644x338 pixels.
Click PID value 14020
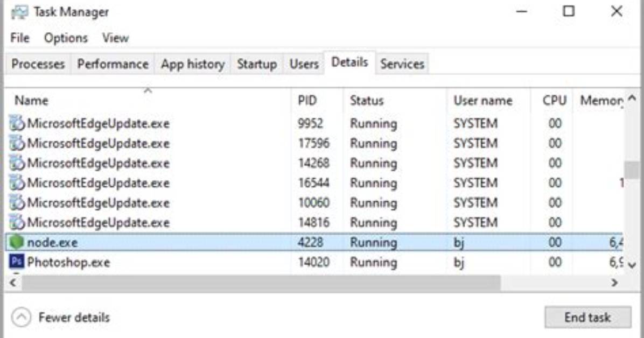(x=314, y=262)
